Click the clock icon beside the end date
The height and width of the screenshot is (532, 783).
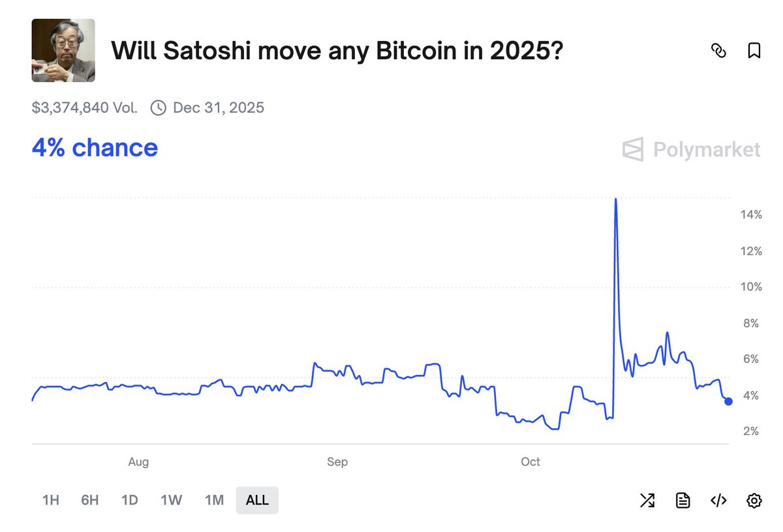point(158,108)
